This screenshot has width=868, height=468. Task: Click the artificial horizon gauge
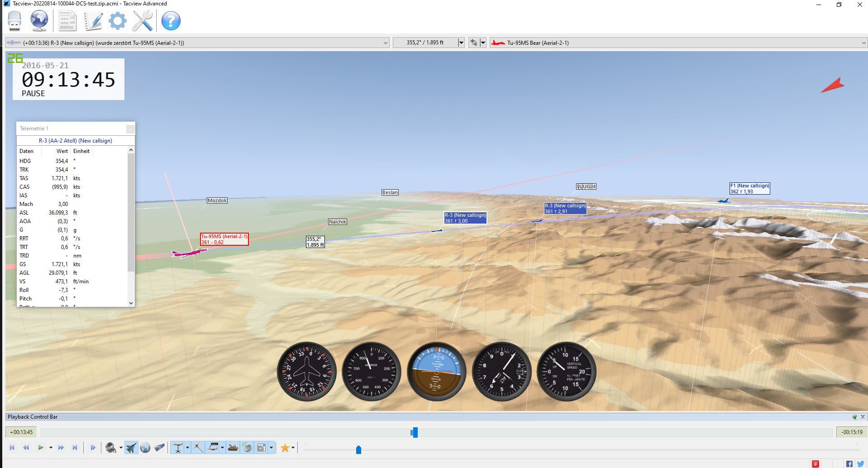click(437, 372)
